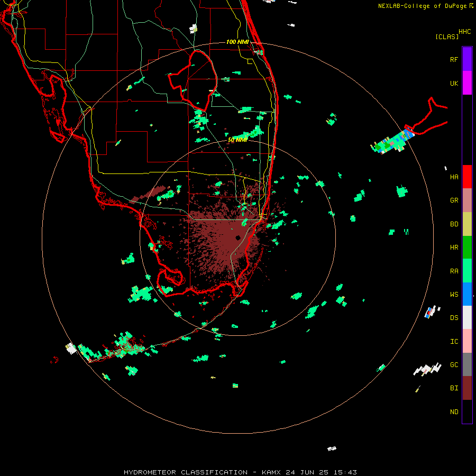Click the RA legend label
The height and width of the screenshot is (476, 476).
tap(454, 271)
